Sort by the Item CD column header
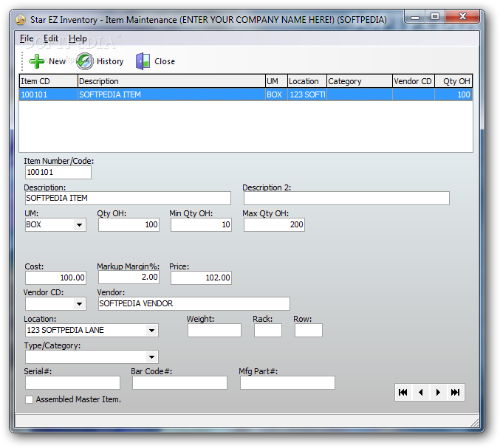 coord(49,81)
